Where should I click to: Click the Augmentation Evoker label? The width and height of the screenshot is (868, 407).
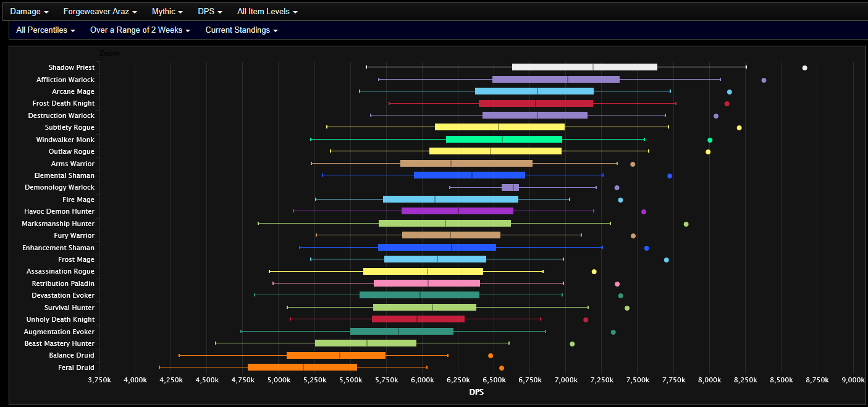[59, 332]
